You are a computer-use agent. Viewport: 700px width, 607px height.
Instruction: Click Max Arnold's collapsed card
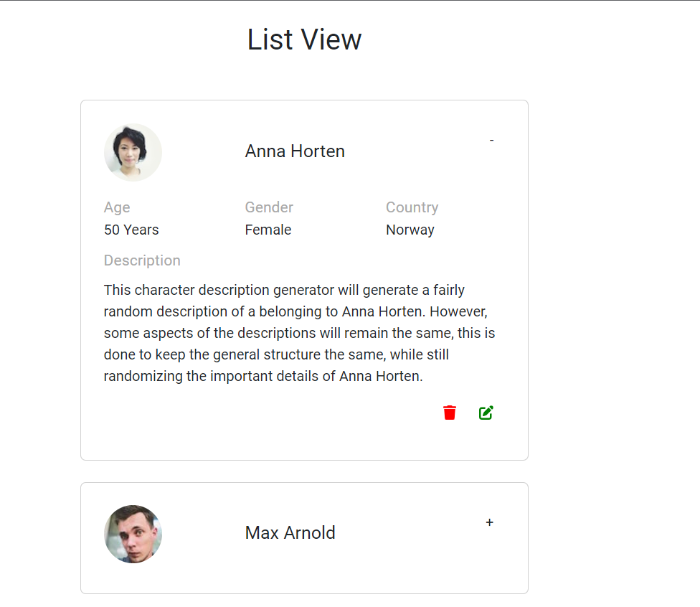[304, 537]
